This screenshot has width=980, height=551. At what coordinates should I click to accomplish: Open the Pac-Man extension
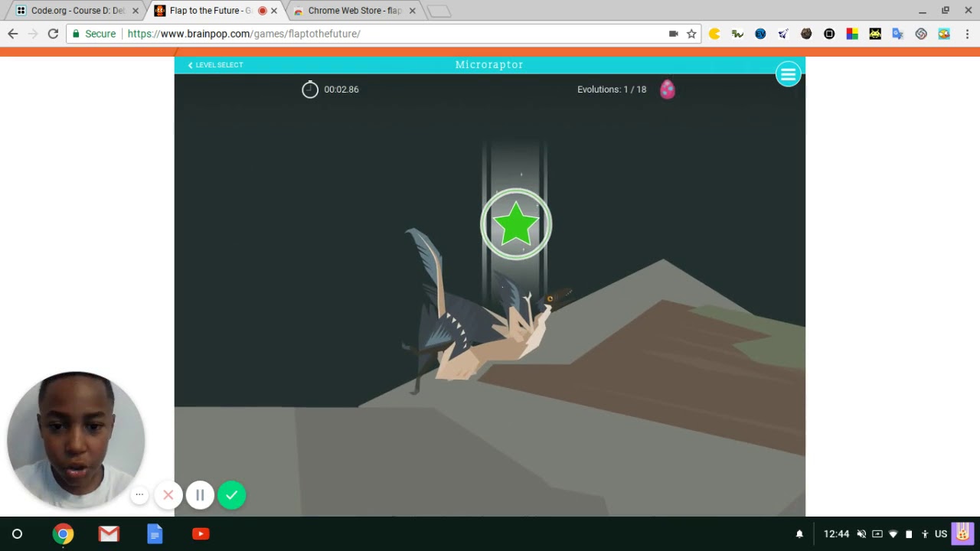pyautogui.click(x=714, y=34)
